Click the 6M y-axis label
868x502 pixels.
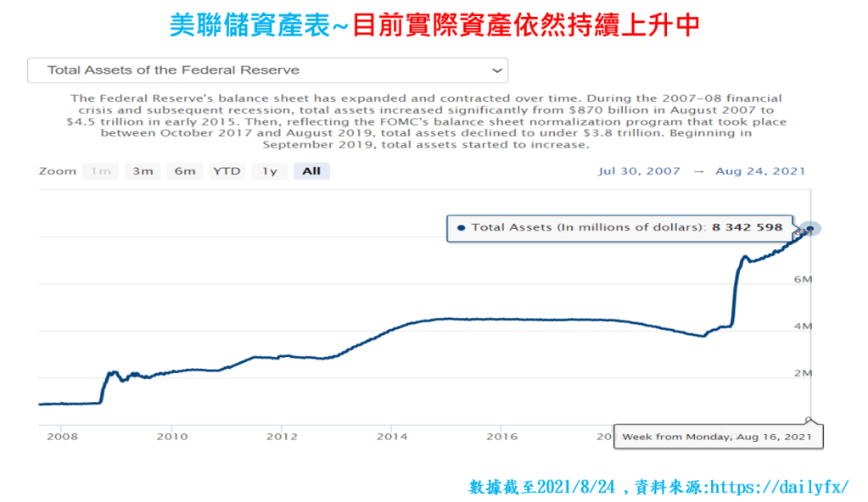(802, 279)
